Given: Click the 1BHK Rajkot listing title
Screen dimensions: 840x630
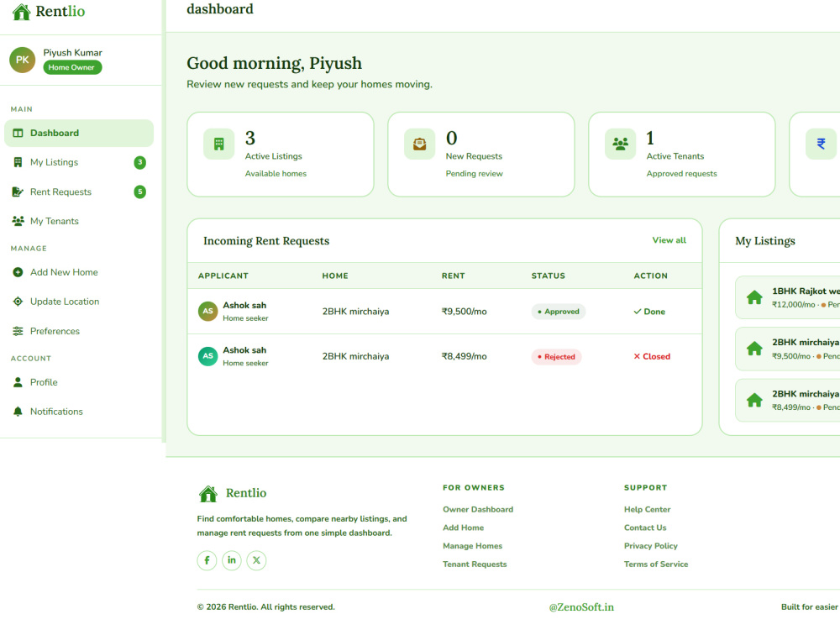Looking at the screenshot, I should (x=806, y=291).
